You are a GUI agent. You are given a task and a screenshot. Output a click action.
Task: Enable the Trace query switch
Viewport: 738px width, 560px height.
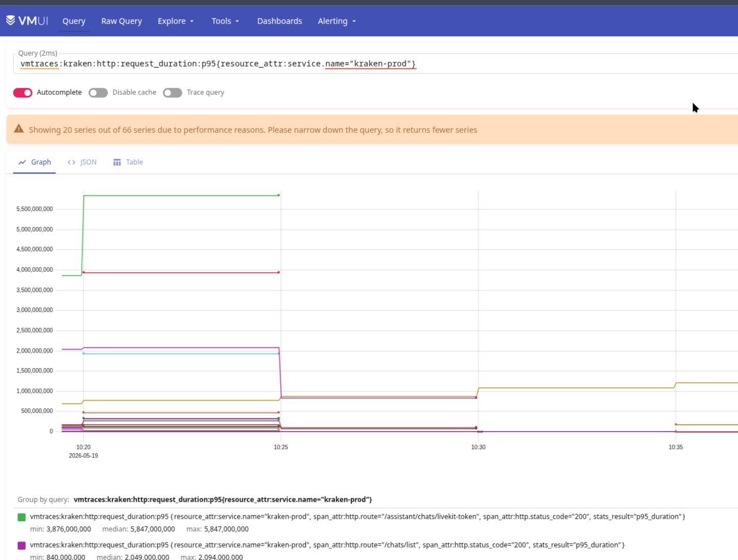coord(172,92)
